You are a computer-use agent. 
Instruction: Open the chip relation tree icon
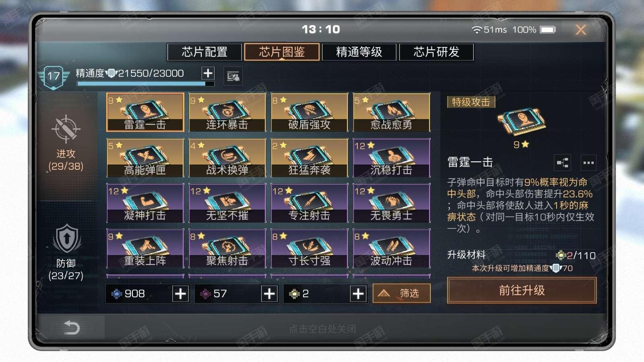point(562,162)
